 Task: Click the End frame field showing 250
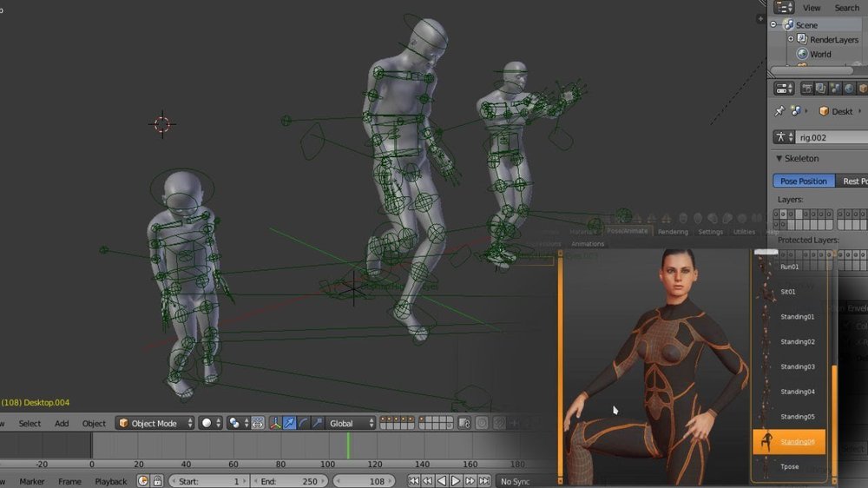[x=288, y=481]
